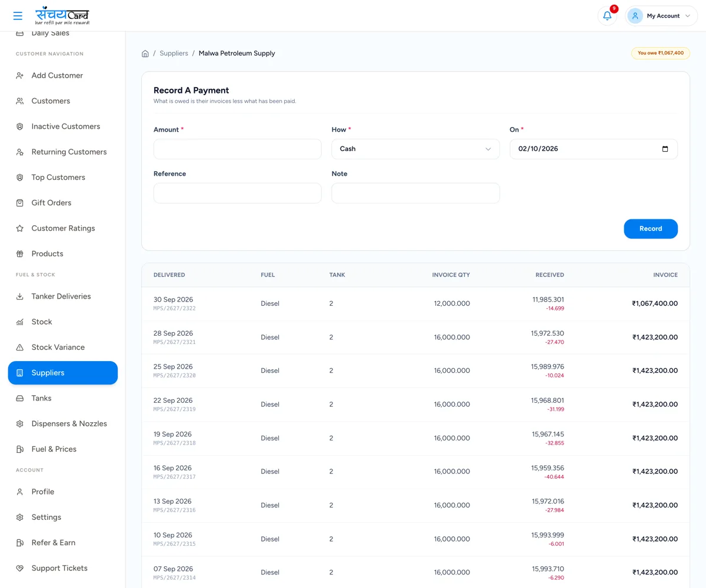706x588 pixels.
Task: Click the Invoice column header
Action: coord(665,275)
